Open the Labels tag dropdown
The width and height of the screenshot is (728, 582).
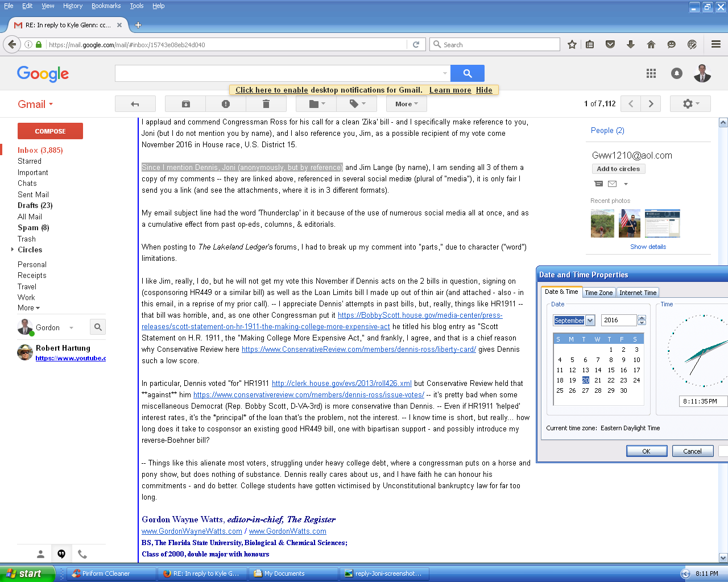(357, 104)
